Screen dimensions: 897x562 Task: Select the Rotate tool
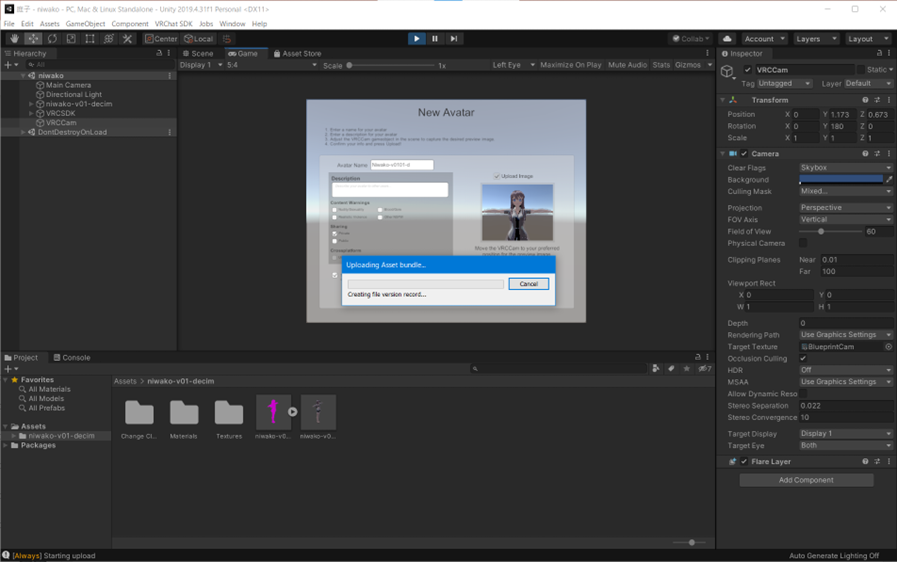pos(52,39)
